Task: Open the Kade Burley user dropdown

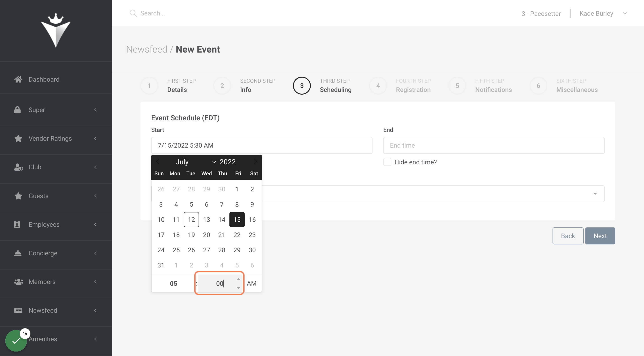Action: point(603,13)
